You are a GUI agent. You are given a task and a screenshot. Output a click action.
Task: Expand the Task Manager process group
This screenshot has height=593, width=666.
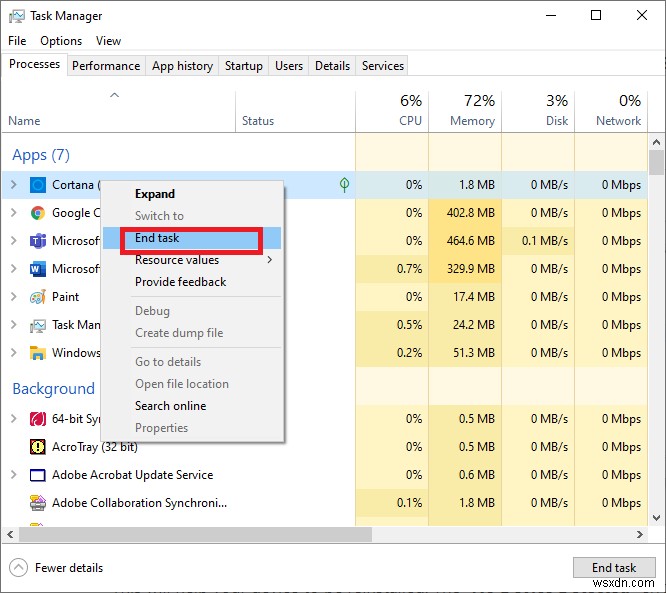point(14,325)
